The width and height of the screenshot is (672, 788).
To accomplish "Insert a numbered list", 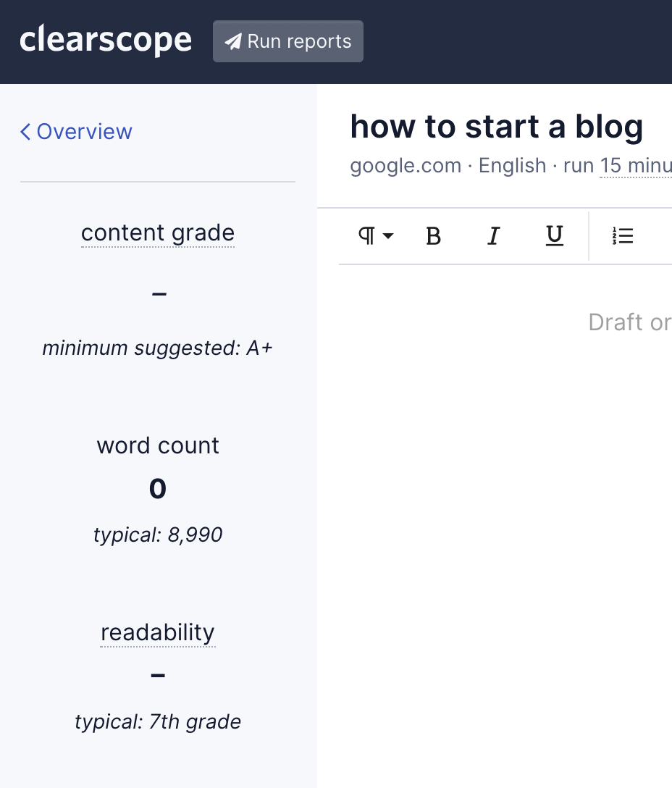I will pos(623,236).
